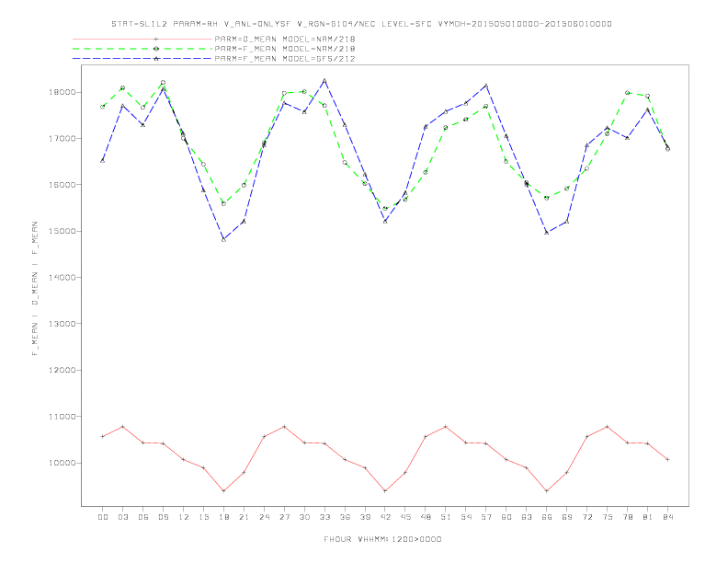Click x-axis forecast hour label 12

click(184, 517)
